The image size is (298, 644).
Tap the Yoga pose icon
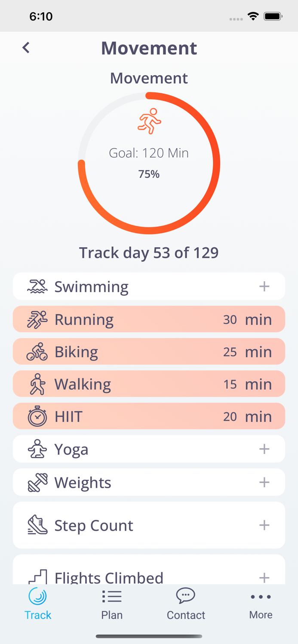click(x=37, y=449)
